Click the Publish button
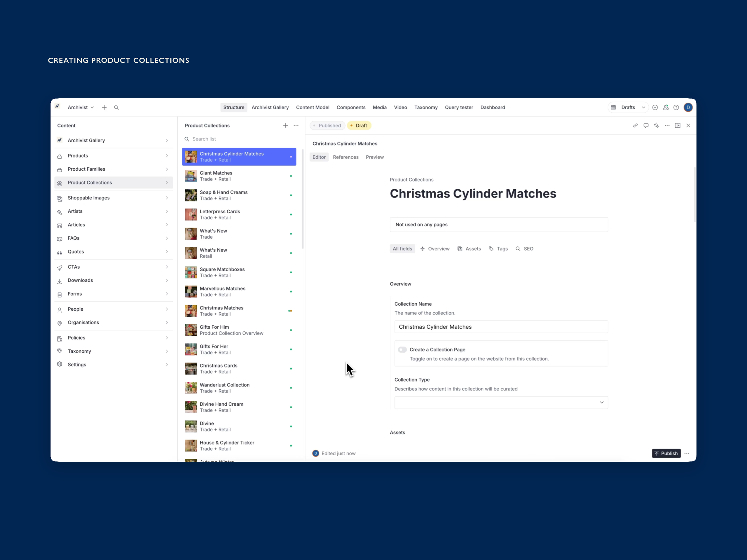The height and width of the screenshot is (560, 747). 666,453
